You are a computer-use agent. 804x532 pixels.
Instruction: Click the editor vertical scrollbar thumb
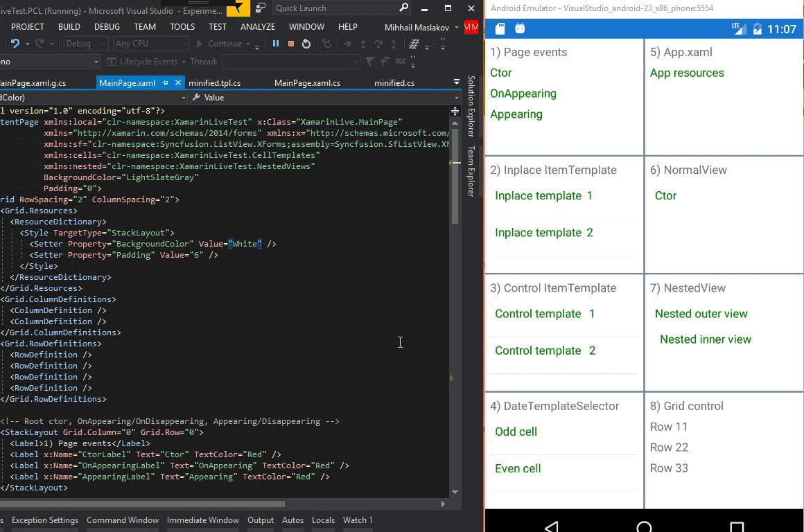point(455,177)
